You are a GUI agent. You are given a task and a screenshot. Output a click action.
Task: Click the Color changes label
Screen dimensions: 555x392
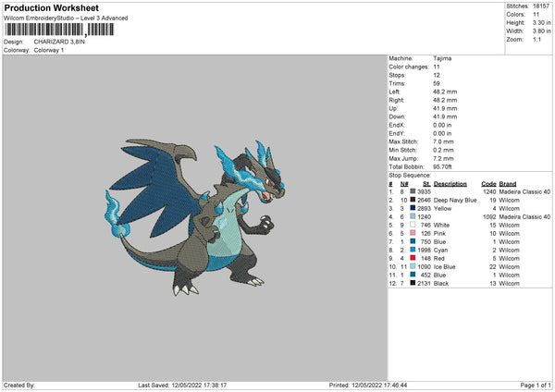click(x=409, y=67)
